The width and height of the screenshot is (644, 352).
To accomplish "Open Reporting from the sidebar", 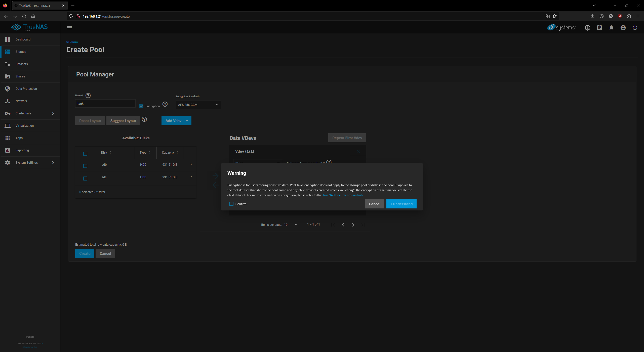I will [x=22, y=150].
